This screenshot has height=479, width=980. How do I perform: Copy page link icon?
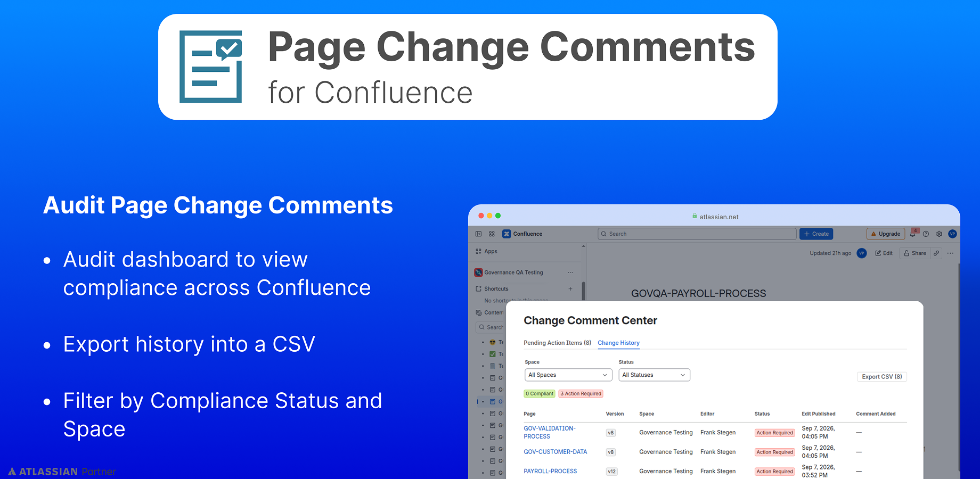936,253
